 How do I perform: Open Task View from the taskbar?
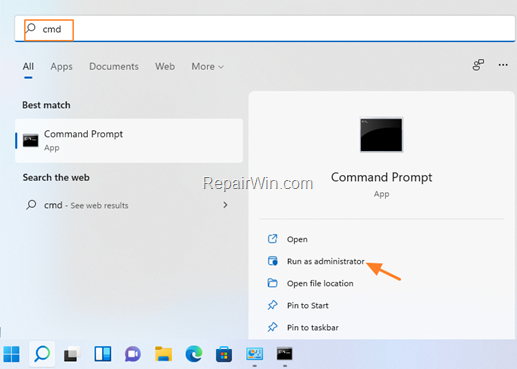(x=72, y=354)
